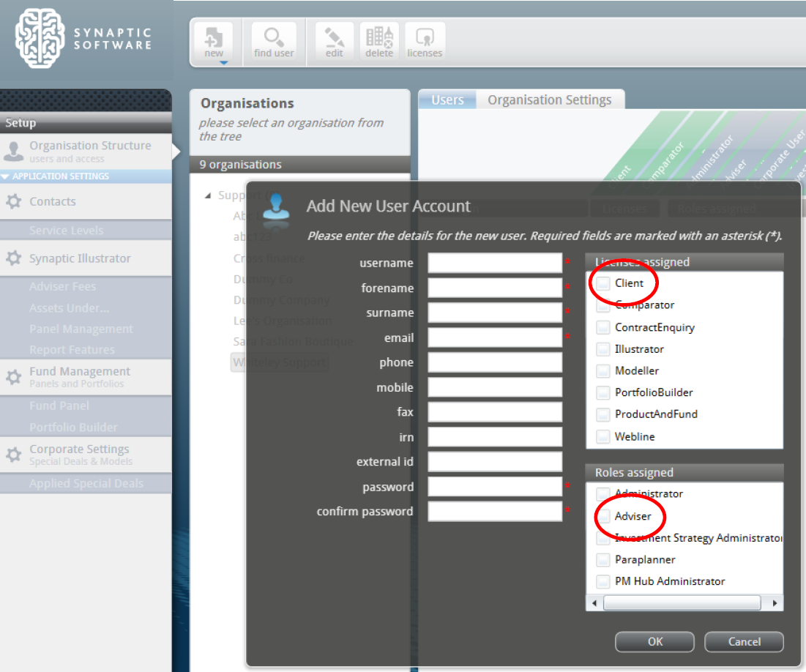Open Fund Management panels and portfolios

point(86,377)
